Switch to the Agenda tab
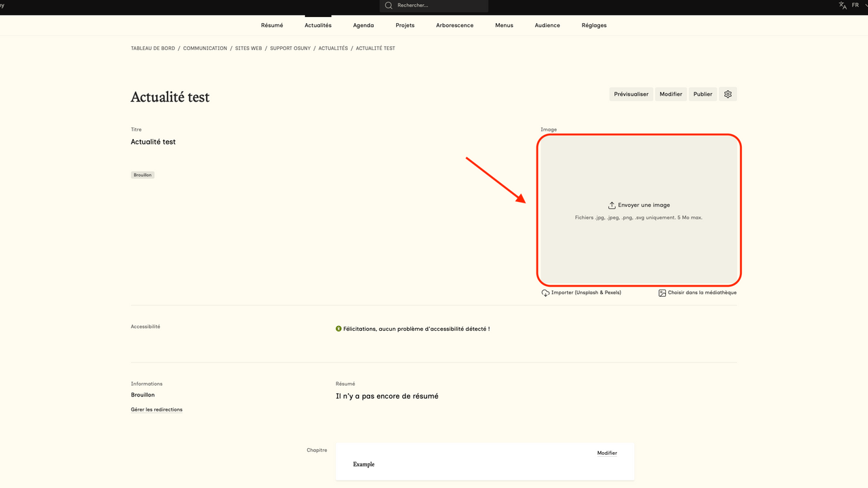Image resolution: width=868 pixels, height=488 pixels. tap(363, 26)
